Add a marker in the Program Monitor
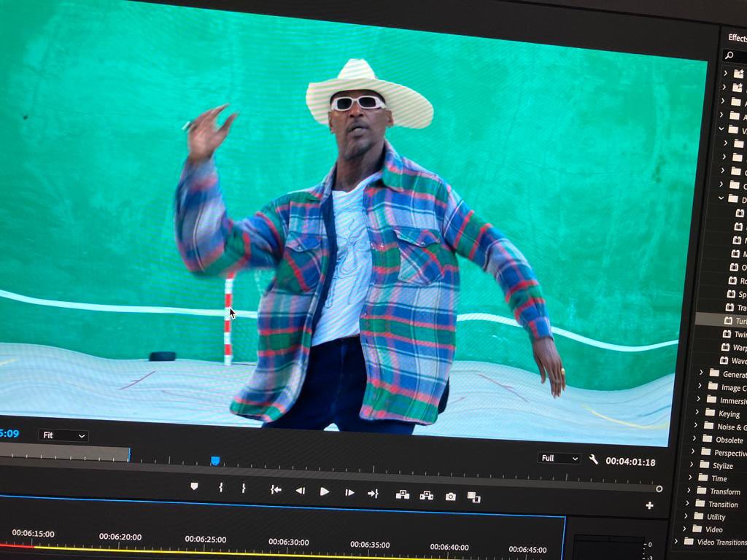 click(x=194, y=486)
